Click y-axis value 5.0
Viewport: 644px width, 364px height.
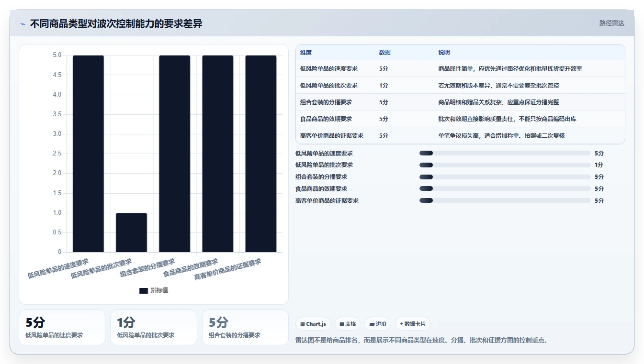tap(57, 55)
